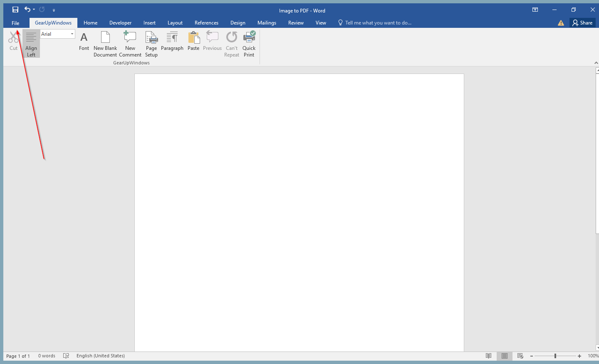Open the View tab

(321, 23)
